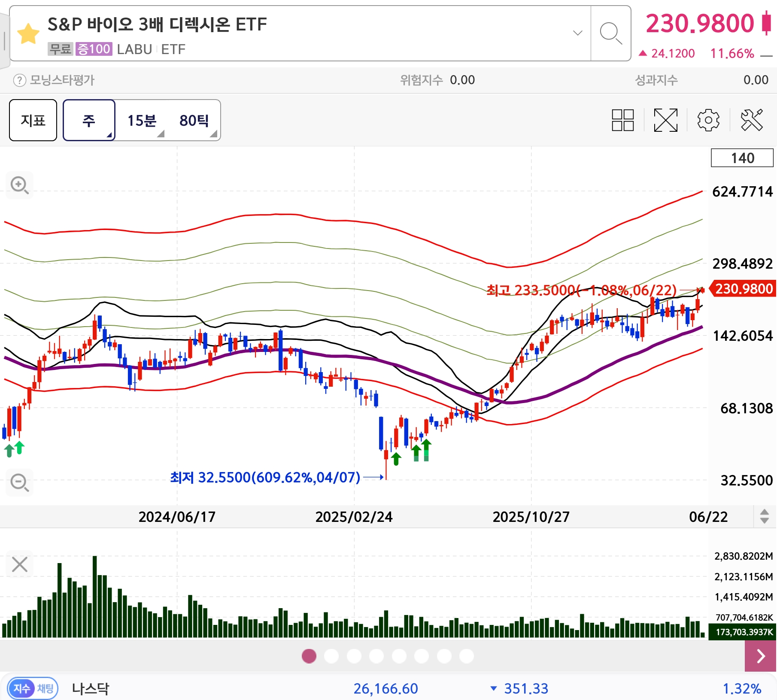Viewport: 777px width, 700px height.
Task: Click the 624.7714 axis value
Action: tap(742, 191)
